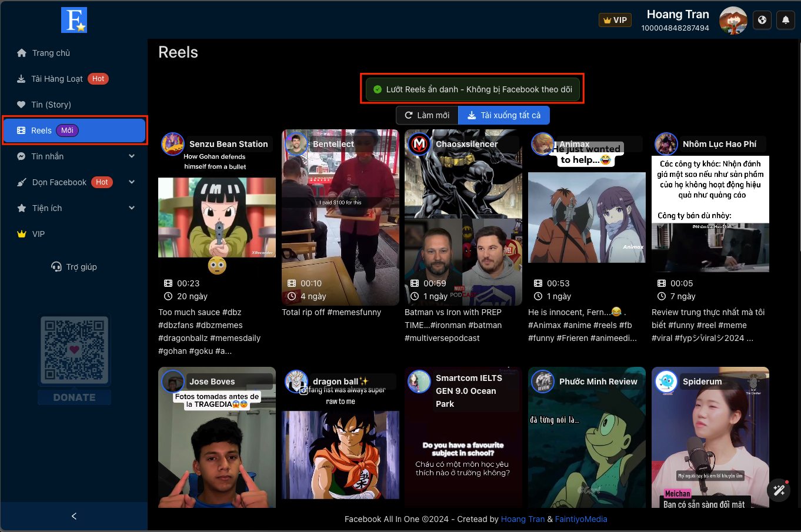Image resolution: width=801 pixels, height=532 pixels.
Task: Open the Trợ giúp headset support
Action: click(x=74, y=267)
